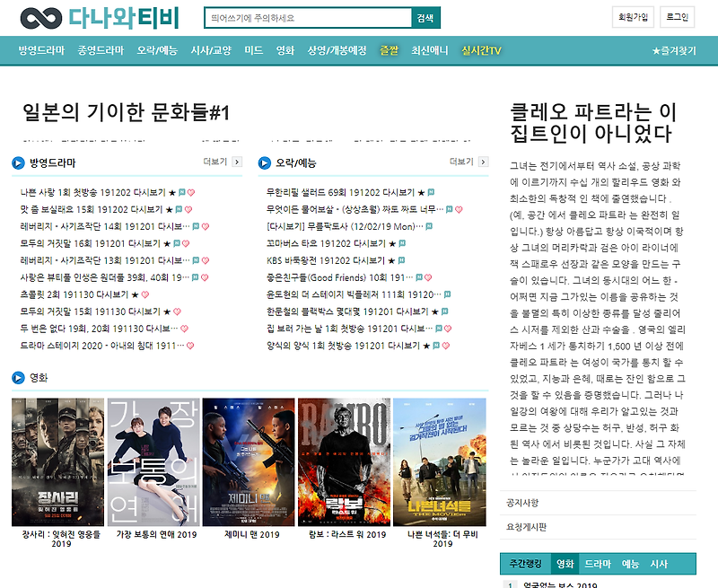Click heart icon on 모두의 거짓말 15회 row

[x=177, y=312]
